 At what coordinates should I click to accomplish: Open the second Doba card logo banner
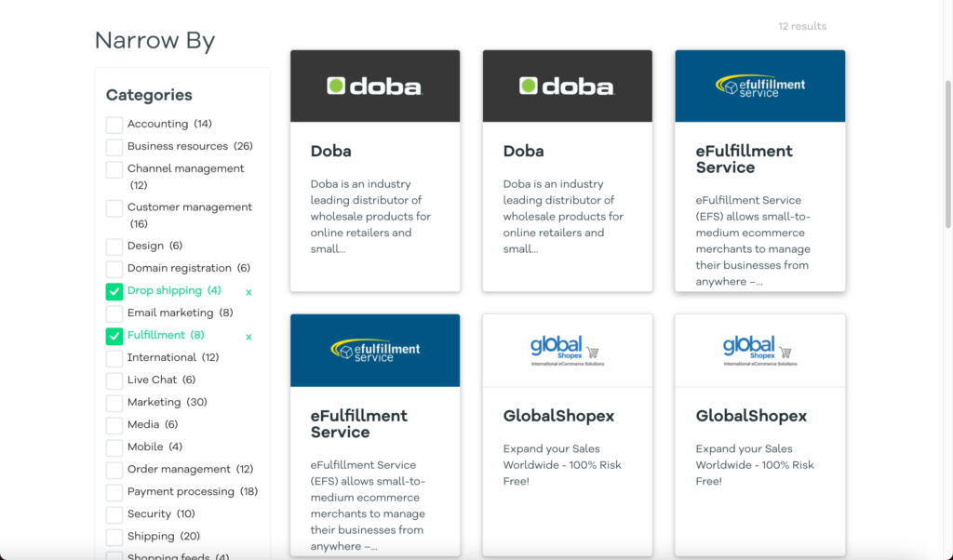[x=568, y=87]
